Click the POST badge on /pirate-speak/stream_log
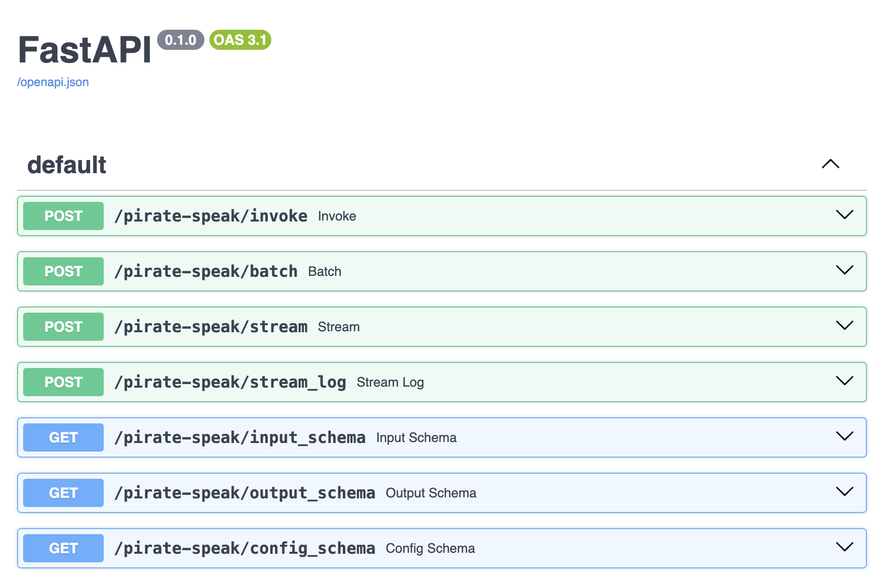Viewport: 882px width, 588px height. (62, 382)
